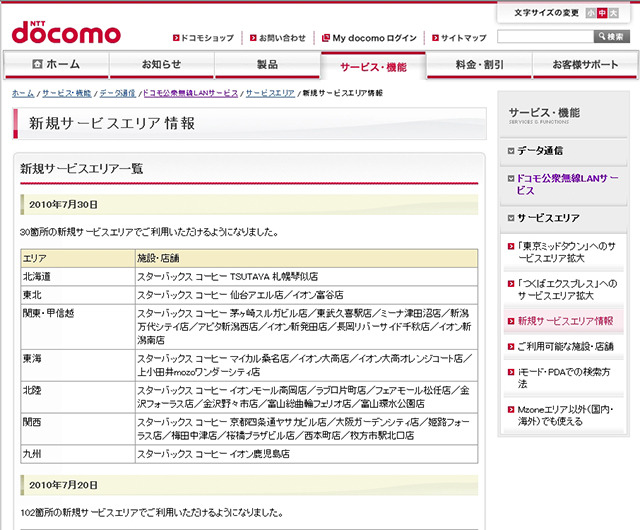Click the 新規サービスエリア一覧 heading
This screenshot has height=530, width=640.
point(82,169)
